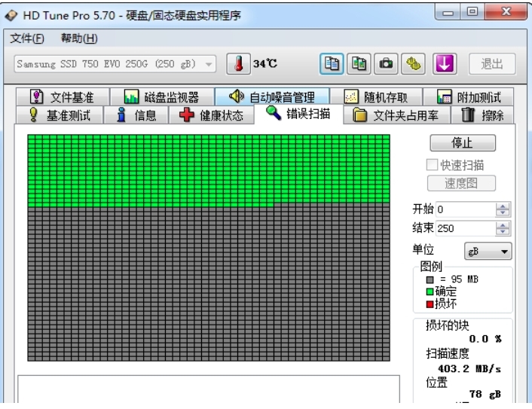Click the light bulb Benchmark icon
532x409 pixels.
pos(33,115)
